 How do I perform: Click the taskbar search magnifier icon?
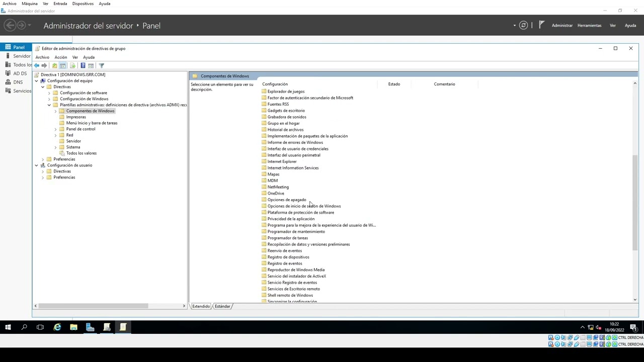(x=24, y=327)
